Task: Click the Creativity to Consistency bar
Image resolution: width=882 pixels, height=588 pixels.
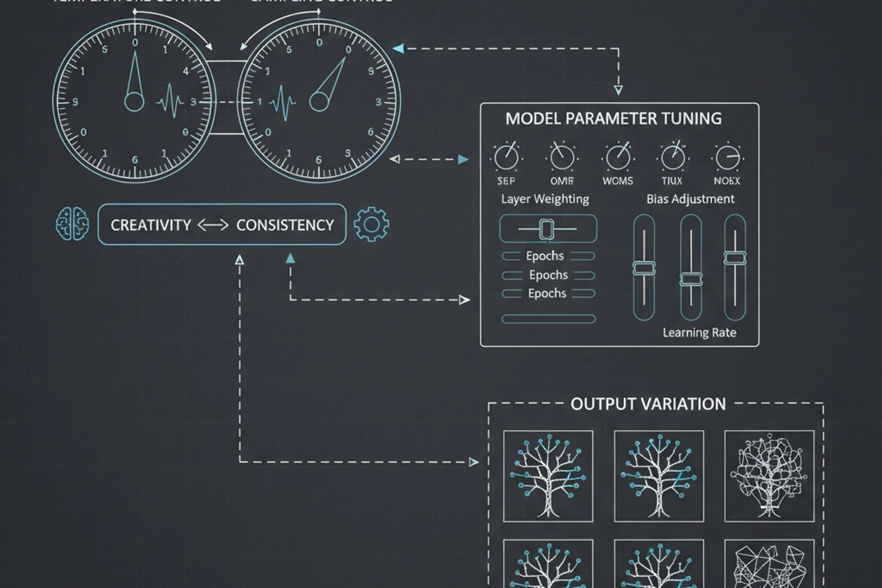Action: click(x=222, y=225)
